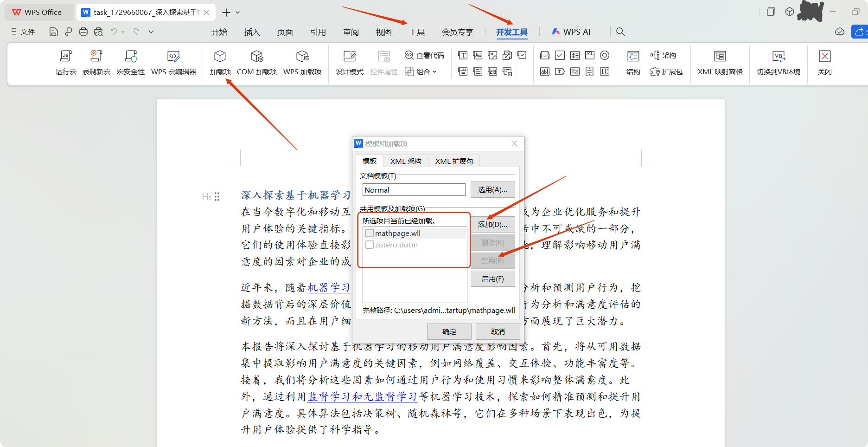Viewport: 868px width, 447px height.
Task: Insert a plain text content control
Action: click(x=478, y=55)
